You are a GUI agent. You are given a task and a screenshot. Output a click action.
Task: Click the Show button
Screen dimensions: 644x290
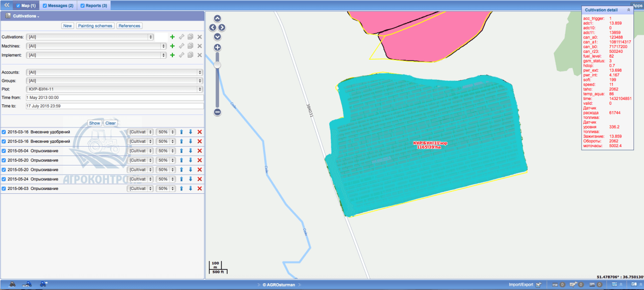94,123
